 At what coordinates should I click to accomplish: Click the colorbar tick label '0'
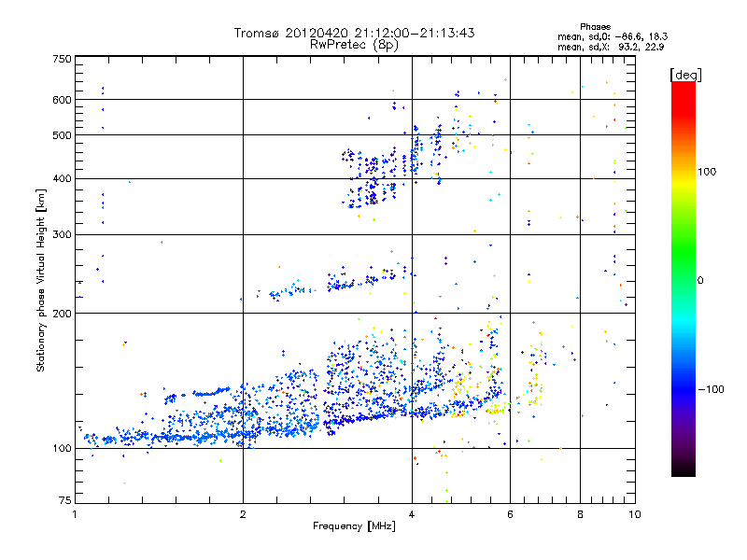pos(700,281)
